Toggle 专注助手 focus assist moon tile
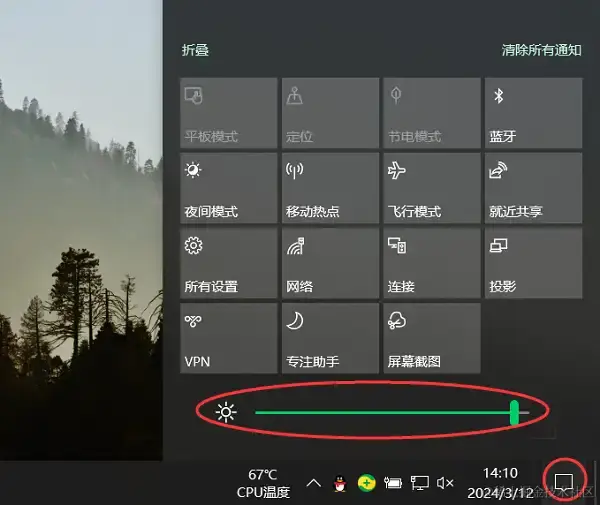This screenshot has width=600, height=505. pos(330,338)
